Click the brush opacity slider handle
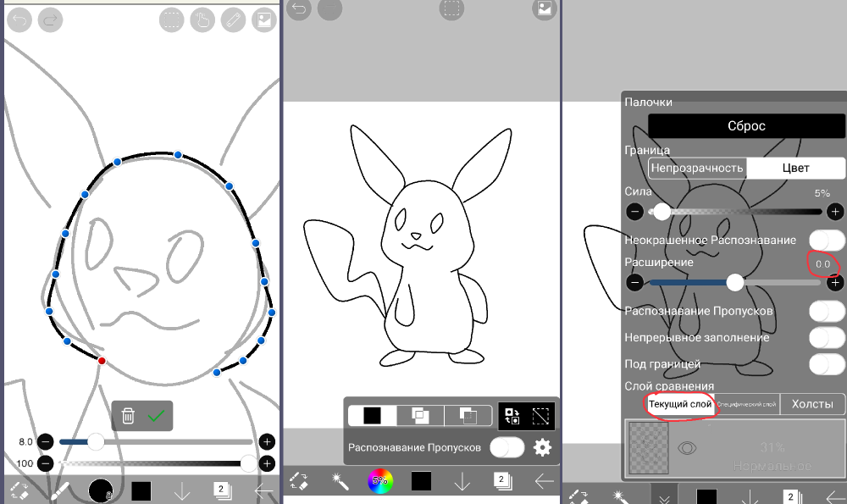Image resolution: width=847 pixels, height=504 pixels. [248, 463]
